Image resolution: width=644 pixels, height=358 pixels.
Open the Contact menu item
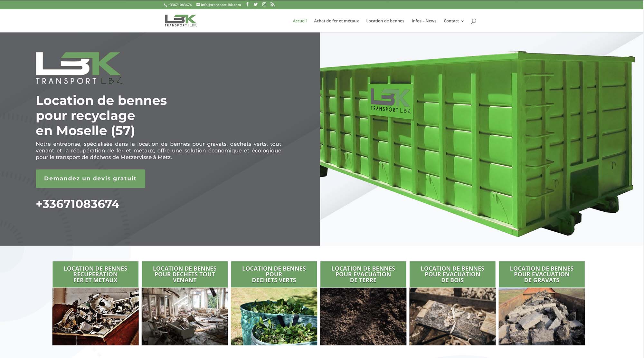[x=451, y=21]
